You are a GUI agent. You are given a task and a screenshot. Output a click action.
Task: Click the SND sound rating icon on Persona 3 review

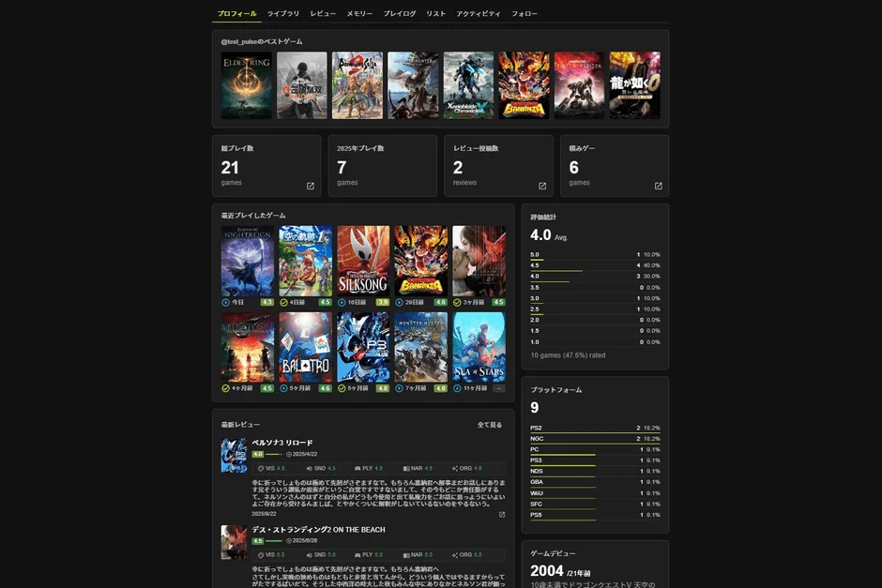click(x=310, y=469)
